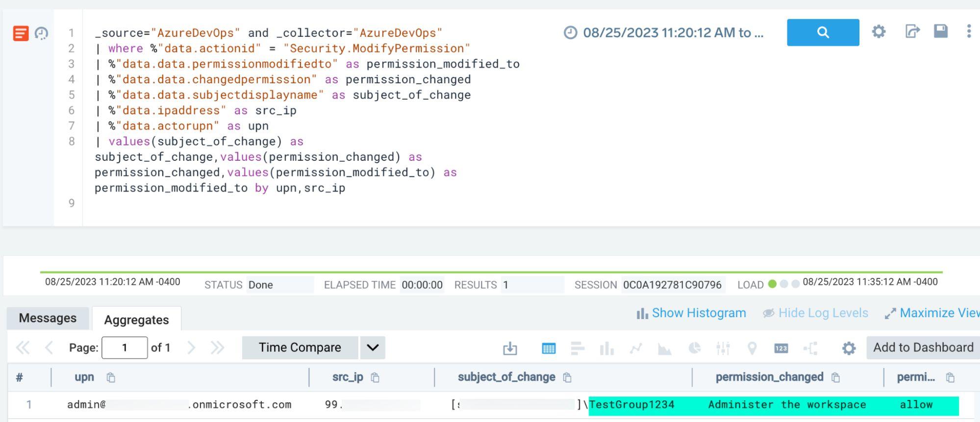
Task: Open results display settings gear icon
Action: tap(849, 348)
